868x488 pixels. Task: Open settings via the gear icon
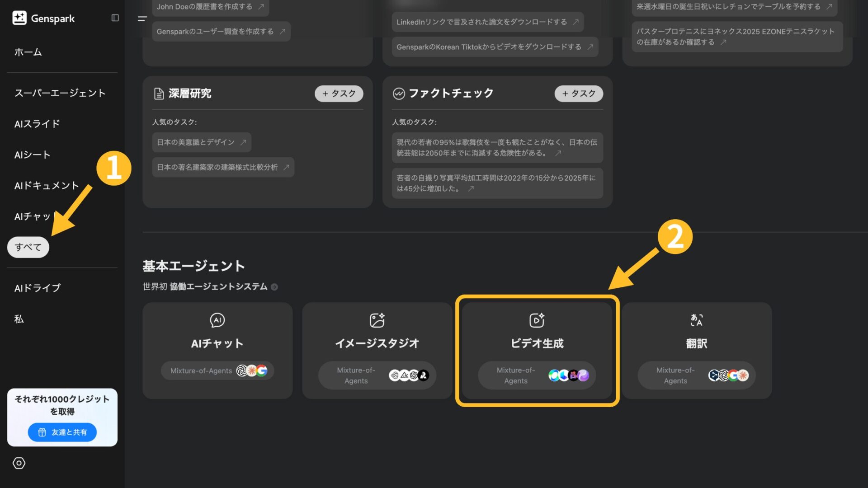[x=18, y=463]
